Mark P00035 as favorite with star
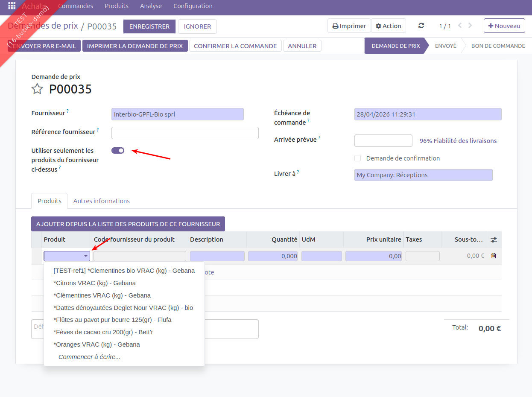The width and height of the screenshot is (532, 397). [38, 89]
